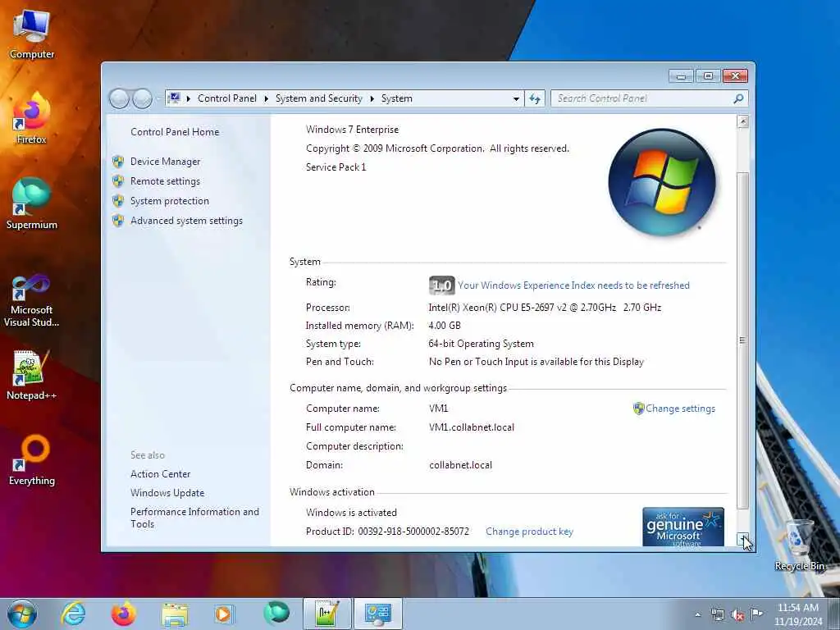Open Device Manager link
Viewport: 840px width, 630px height.
[x=165, y=162]
